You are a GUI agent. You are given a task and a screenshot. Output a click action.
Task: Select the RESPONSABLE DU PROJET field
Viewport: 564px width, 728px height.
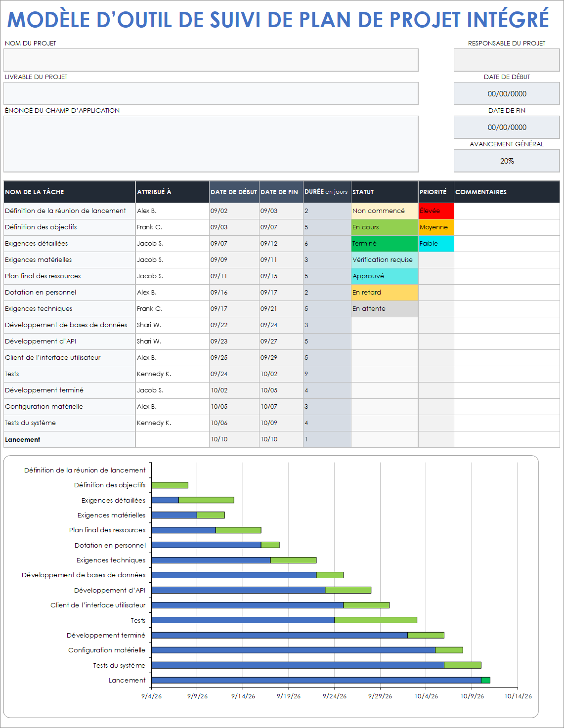(x=506, y=59)
